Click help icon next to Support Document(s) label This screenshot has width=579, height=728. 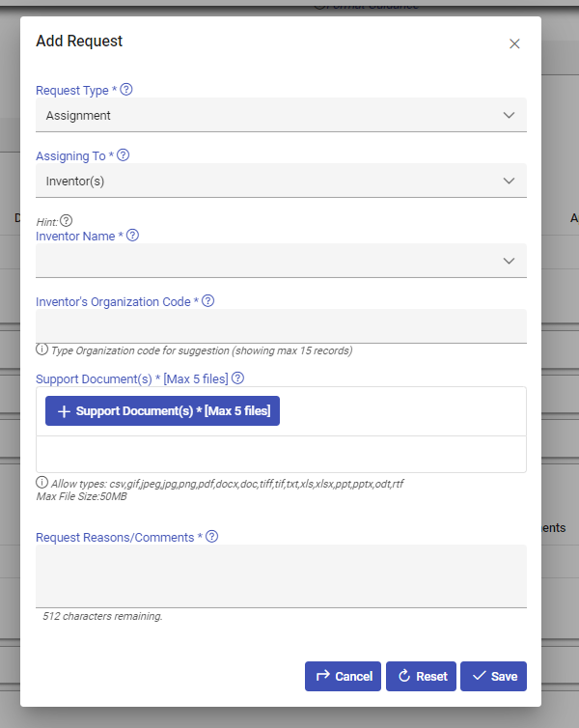tap(238, 378)
